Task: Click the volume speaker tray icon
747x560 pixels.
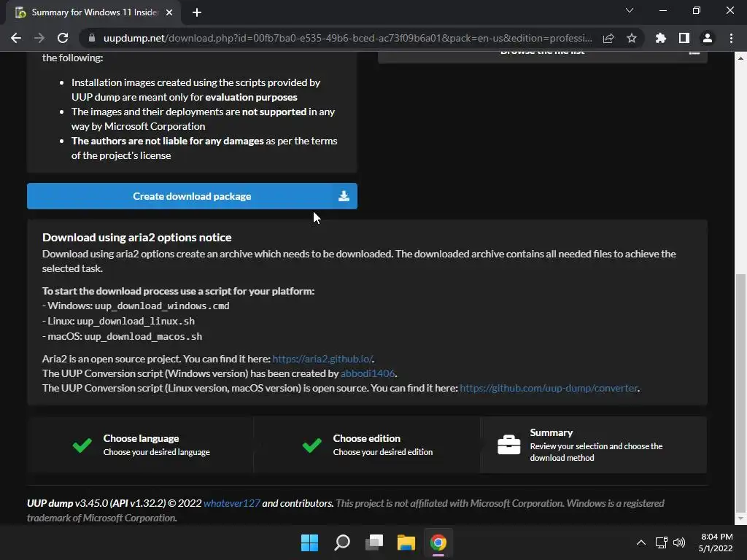Action: [679, 542]
